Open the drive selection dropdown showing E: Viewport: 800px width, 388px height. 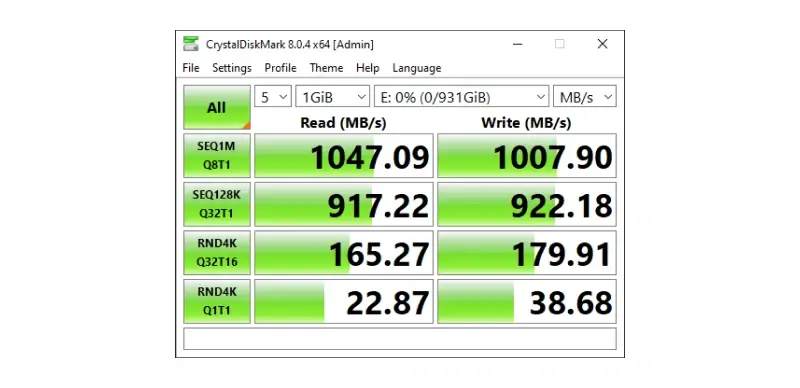(462, 96)
